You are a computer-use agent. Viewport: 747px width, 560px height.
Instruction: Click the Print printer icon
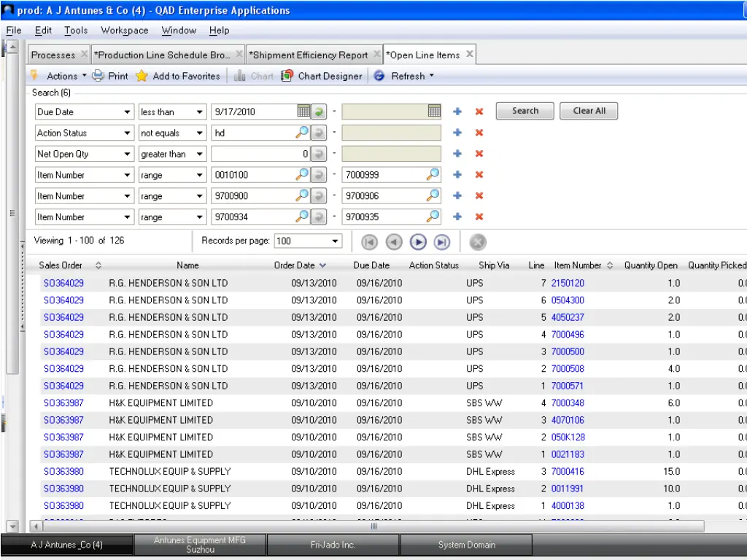coord(98,76)
